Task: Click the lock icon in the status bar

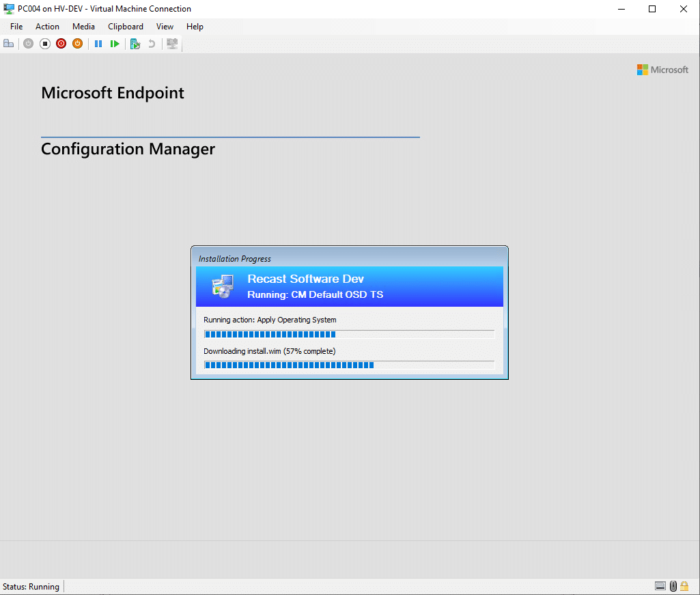Action: [x=684, y=585]
